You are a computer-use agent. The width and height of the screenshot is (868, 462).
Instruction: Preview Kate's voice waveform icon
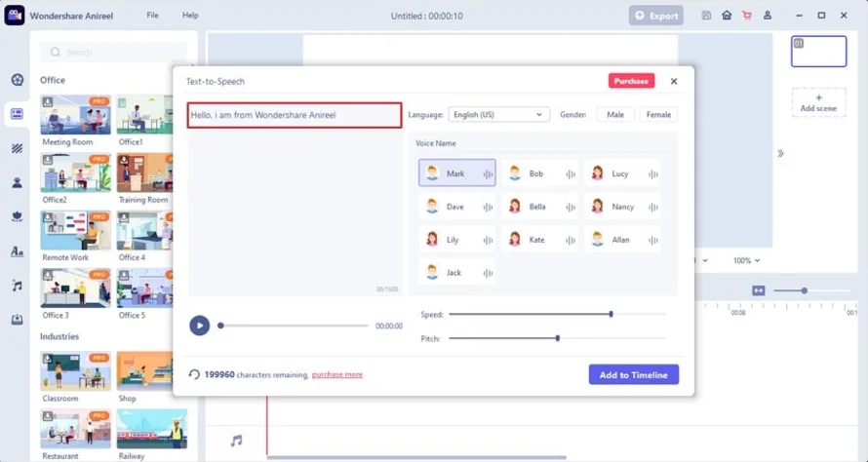(571, 240)
